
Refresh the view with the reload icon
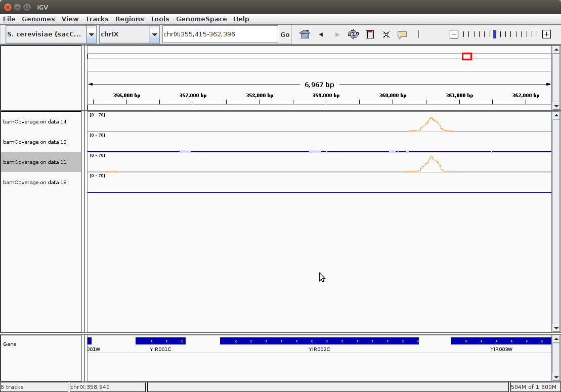click(x=353, y=34)
